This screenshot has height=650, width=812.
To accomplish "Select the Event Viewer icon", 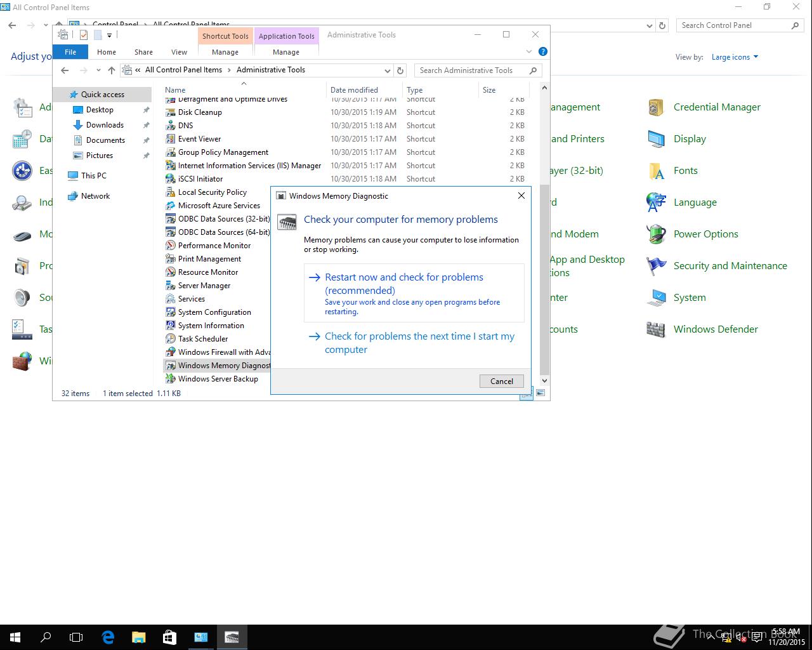I will 170,139.
